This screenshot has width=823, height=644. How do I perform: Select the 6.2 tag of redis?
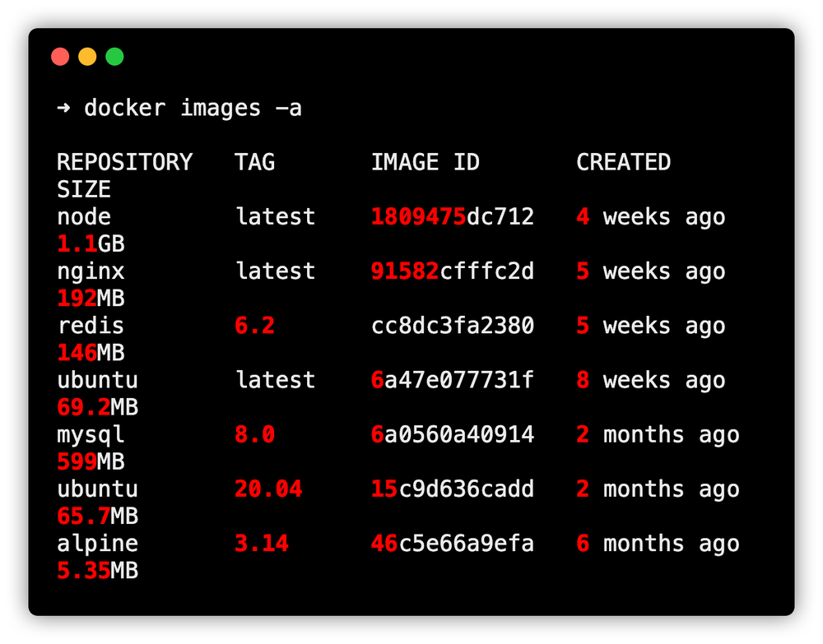(255, 326)
